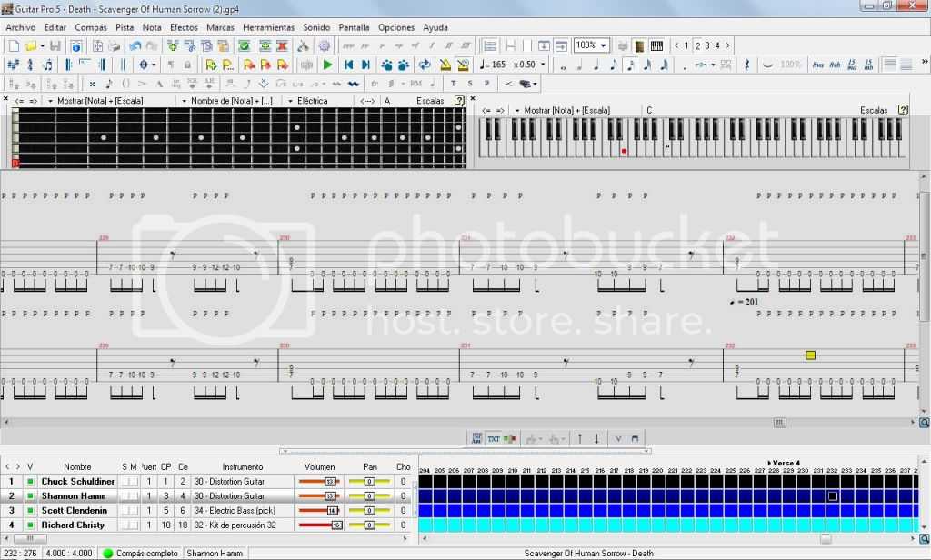This screenshot has width=931, height=560.
Task: Open the Herramientas menu
Action: 268,27
